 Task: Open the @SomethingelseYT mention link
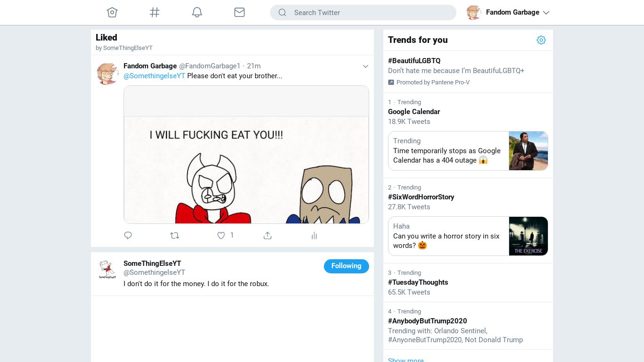(x=154, y=76)
